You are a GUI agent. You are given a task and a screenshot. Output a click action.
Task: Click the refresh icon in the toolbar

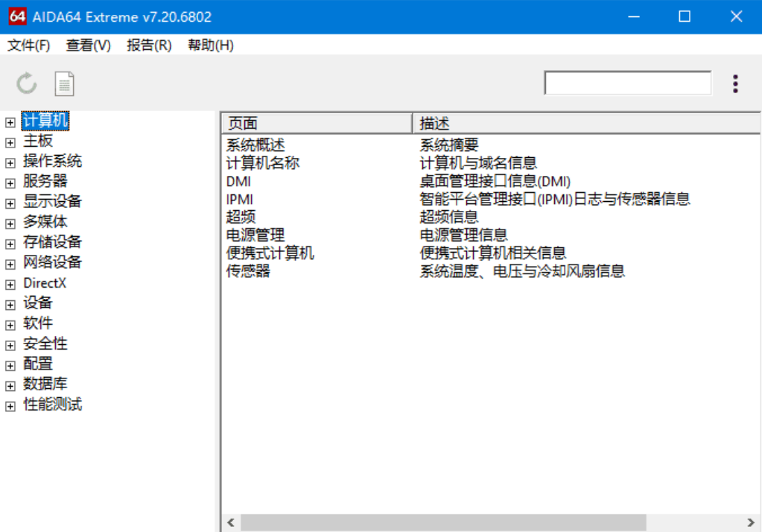[27, 83]
